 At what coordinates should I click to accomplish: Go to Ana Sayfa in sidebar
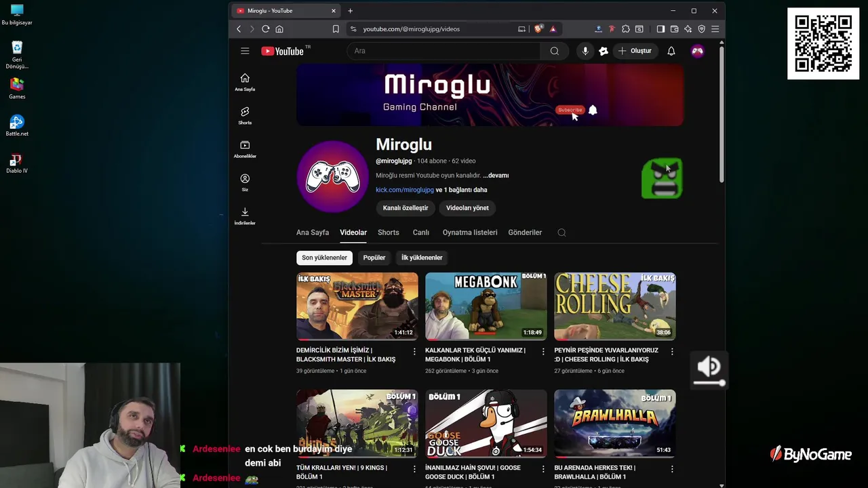point(245,82)
